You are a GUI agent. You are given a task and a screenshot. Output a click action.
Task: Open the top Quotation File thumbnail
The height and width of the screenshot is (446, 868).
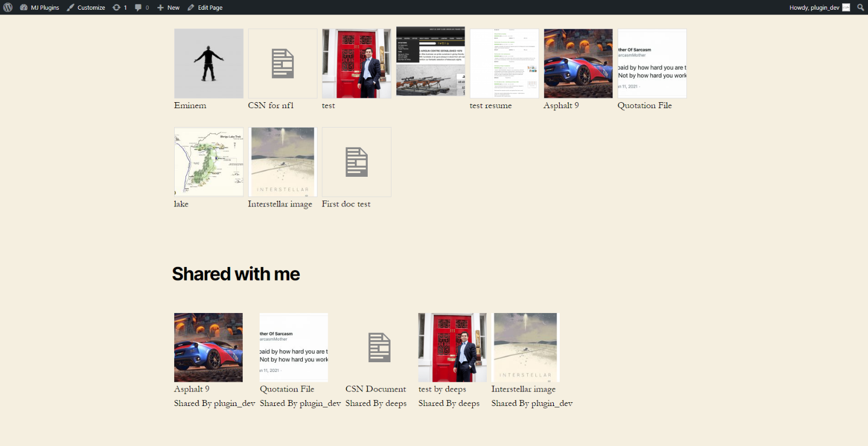click(x=652, y=63)
